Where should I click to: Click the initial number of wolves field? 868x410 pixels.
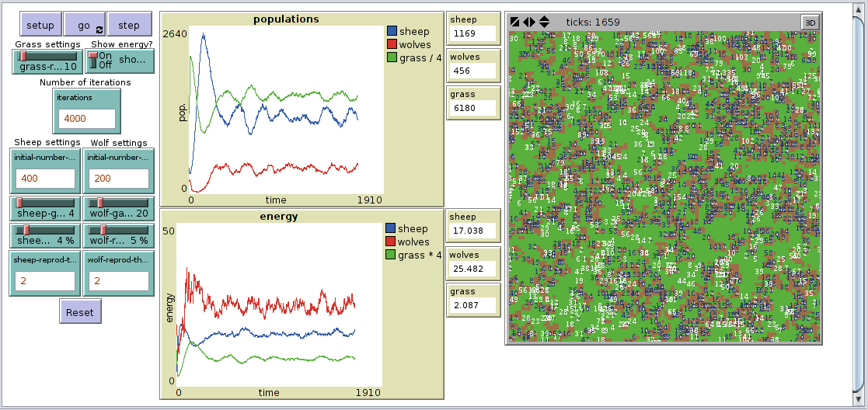point(117,179)
